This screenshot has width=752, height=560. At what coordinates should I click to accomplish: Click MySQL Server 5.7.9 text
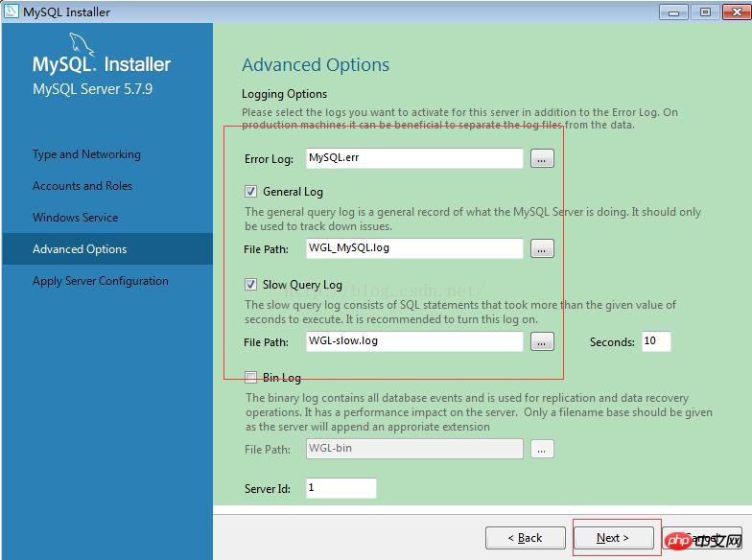tap(92, 89)
